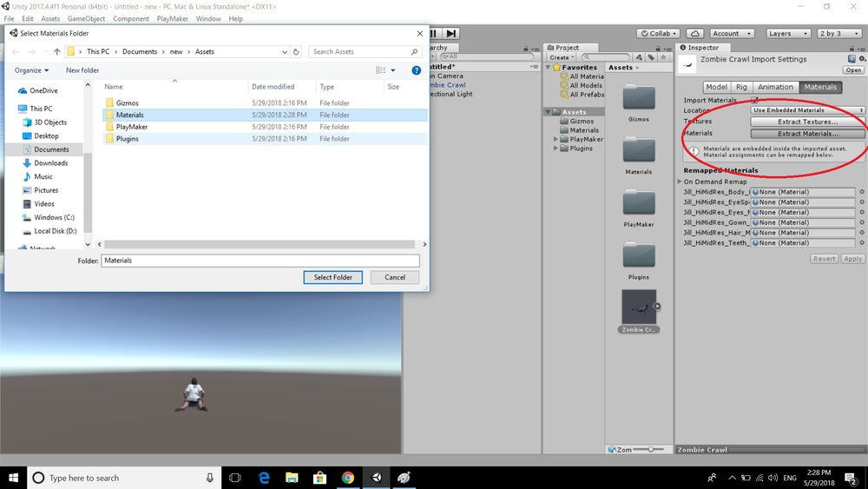Click Cancel in the folder dialog

pyautogui.click(x=395, y=277)
